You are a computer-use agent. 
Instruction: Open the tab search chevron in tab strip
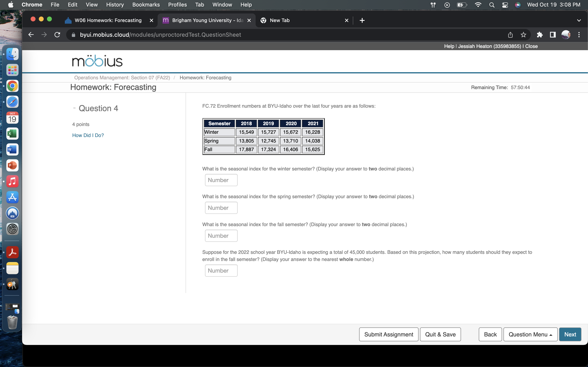click(x=579, y=20)
